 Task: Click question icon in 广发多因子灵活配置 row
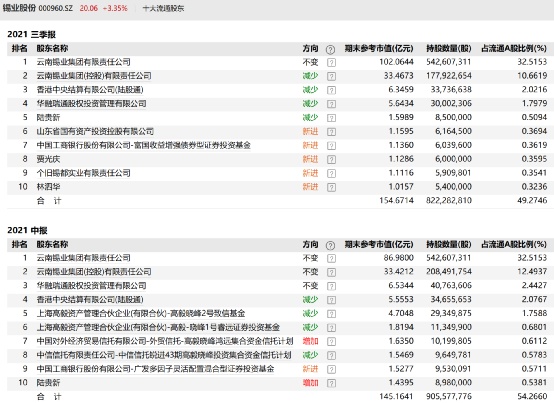(331, 369)
